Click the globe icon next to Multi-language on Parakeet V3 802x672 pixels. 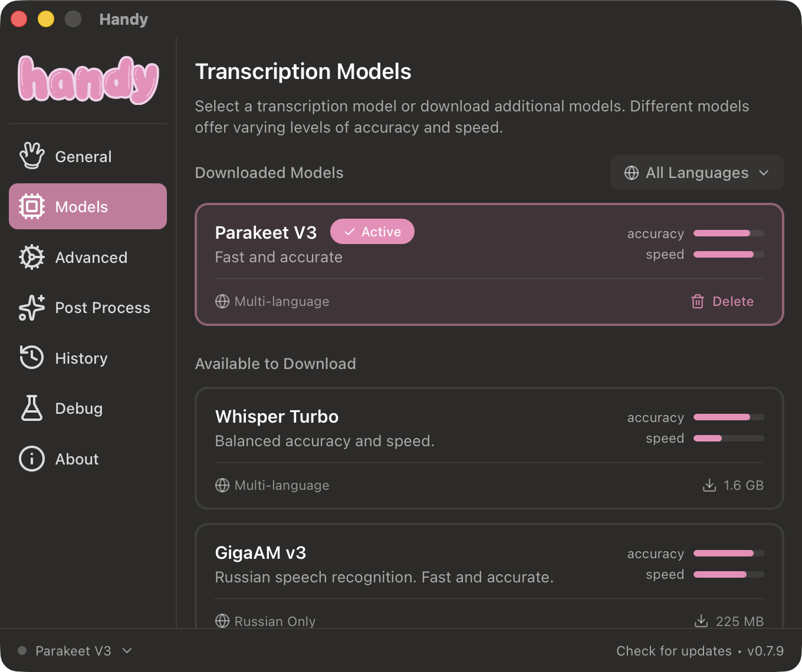coord(222,301)
